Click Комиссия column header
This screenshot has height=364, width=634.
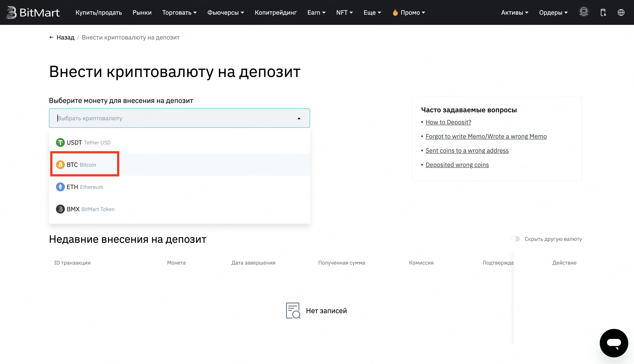pos(421,263)
